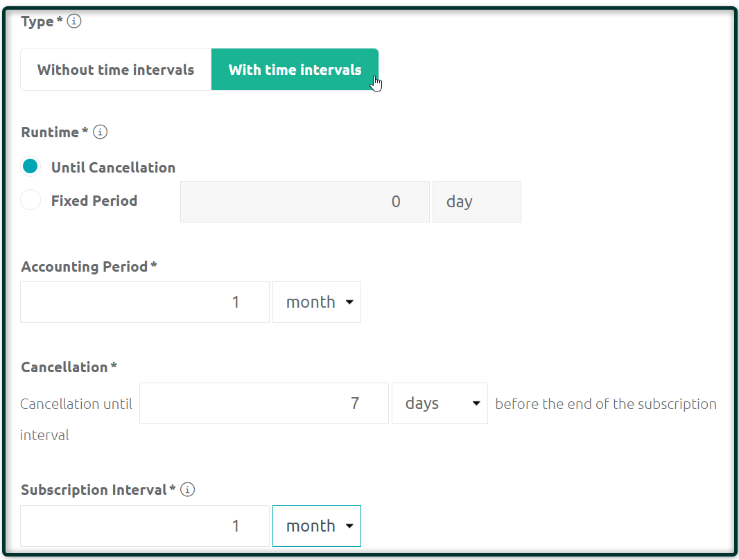Viewport: 739px width, 560px height.
Task: Click the Accounting Period heading
Action: [x=89, y=267]
